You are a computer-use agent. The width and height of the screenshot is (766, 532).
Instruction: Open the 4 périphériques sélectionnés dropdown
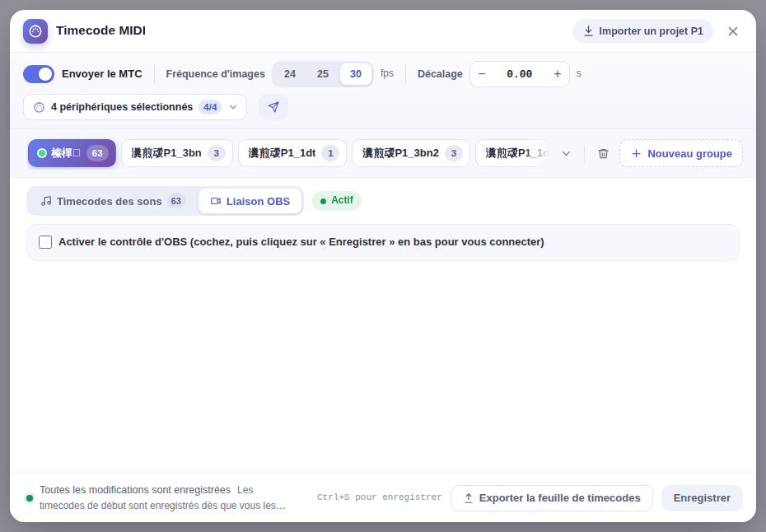pos(135,107)
